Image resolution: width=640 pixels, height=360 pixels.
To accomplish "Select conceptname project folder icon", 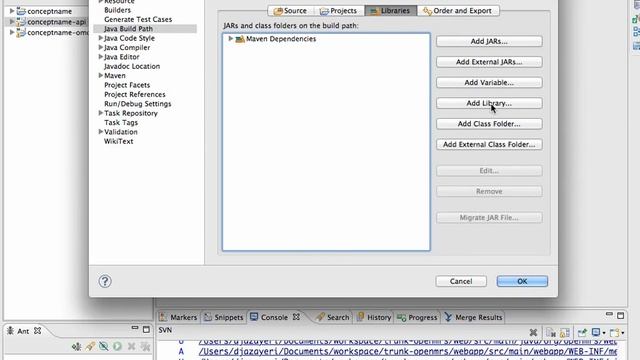I will pos(21,11).
